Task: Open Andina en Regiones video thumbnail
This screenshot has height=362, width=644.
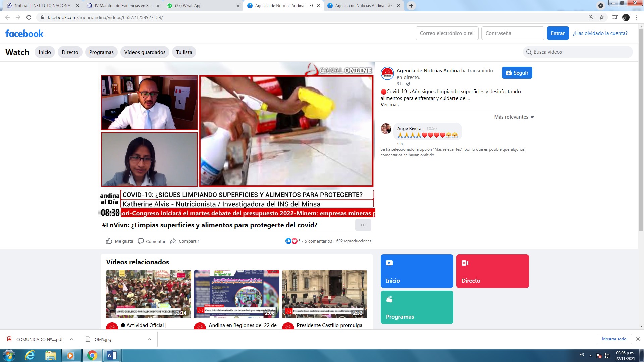Action: 236,294
